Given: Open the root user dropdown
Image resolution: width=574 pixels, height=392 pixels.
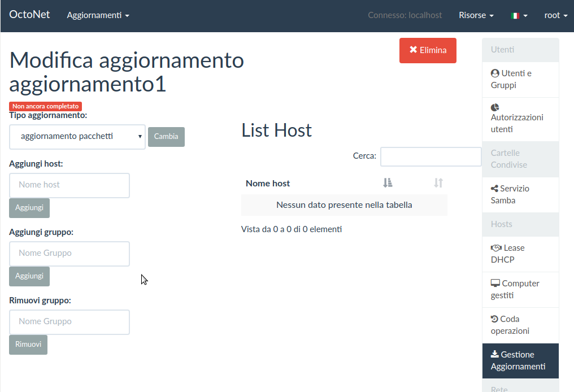Looking at the screenshot, I should (556, 15).
